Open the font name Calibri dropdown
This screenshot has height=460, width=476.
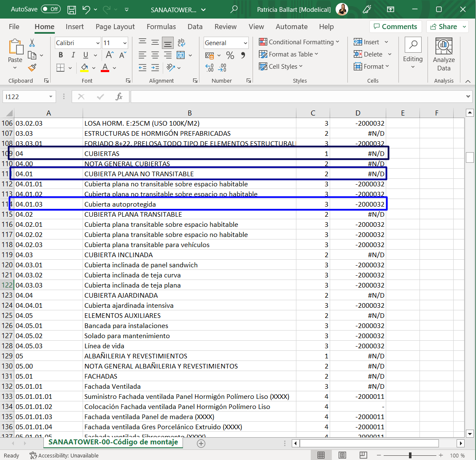[x=98, y=43]
